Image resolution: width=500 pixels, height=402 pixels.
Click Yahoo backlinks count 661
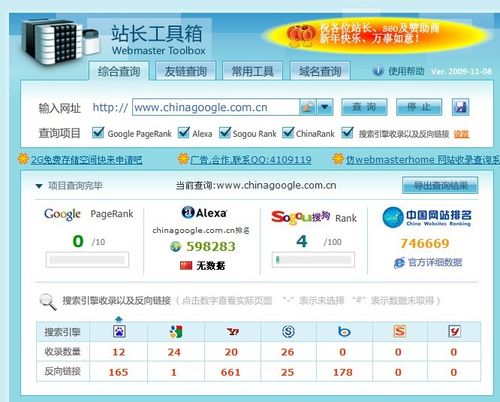[x=230, y=372]
